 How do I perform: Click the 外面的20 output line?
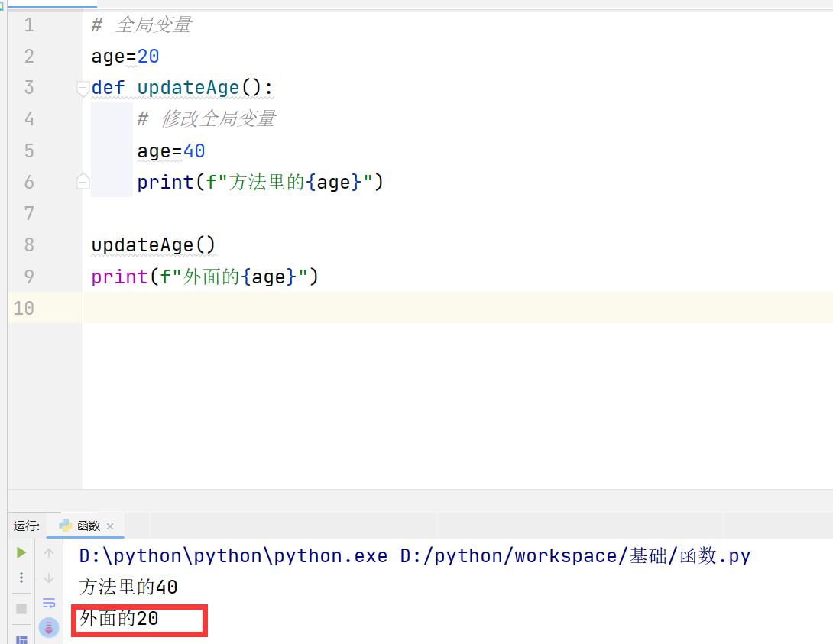(119, 619)
